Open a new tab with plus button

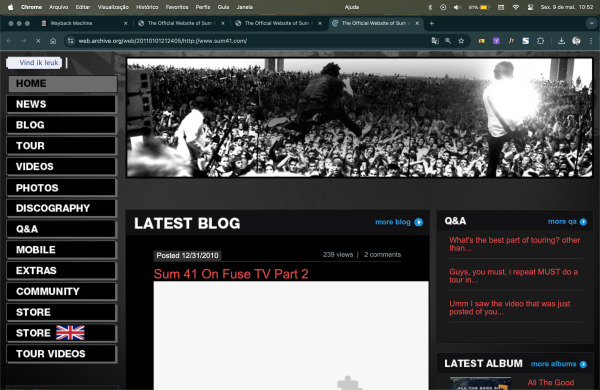point(432,23)
